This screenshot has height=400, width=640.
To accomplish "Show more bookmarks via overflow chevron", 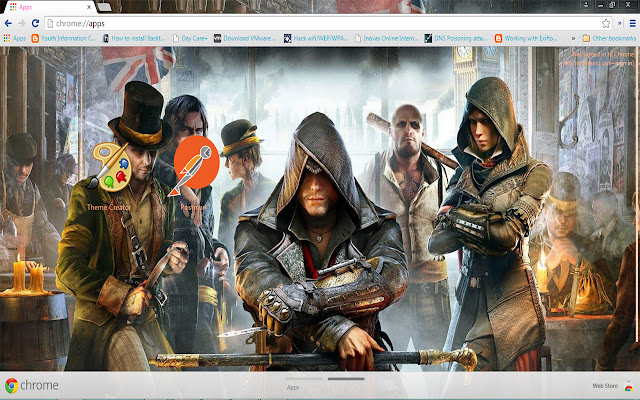I will click(x=573, y=38).
